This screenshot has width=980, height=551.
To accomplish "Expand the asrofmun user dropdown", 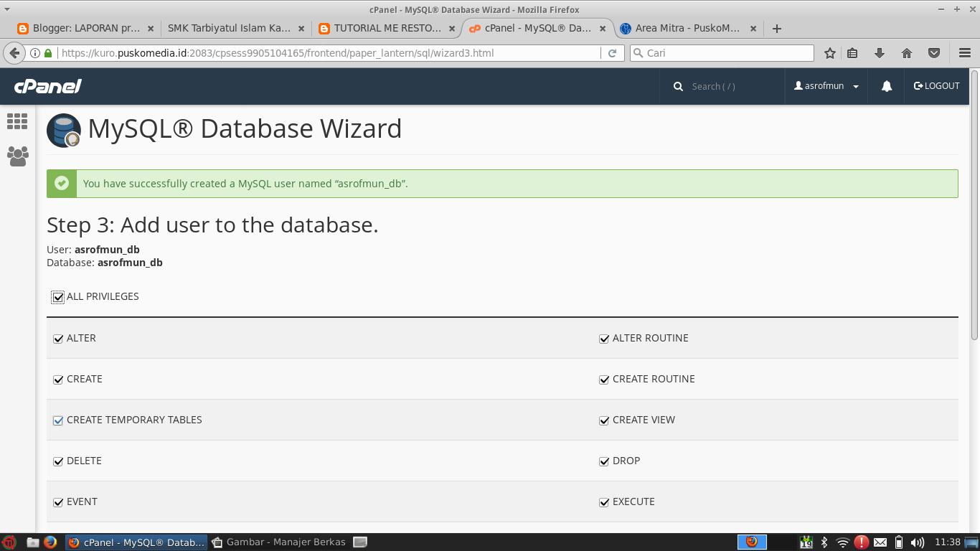I will point(826,86).
